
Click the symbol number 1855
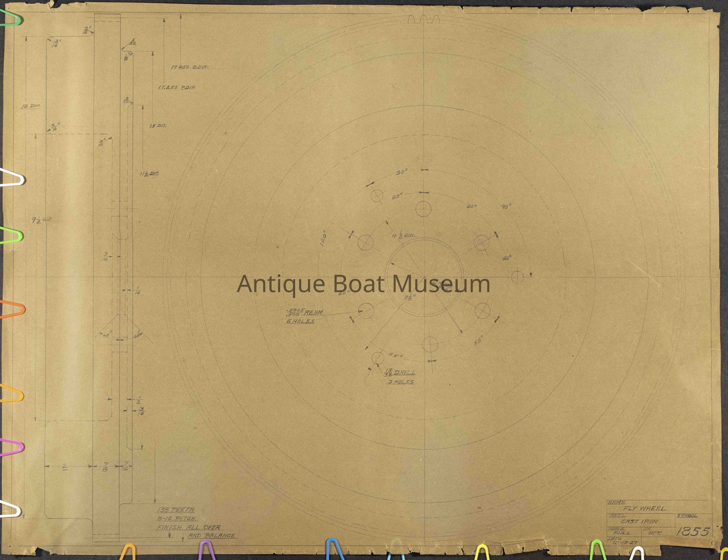pos(693,531)
